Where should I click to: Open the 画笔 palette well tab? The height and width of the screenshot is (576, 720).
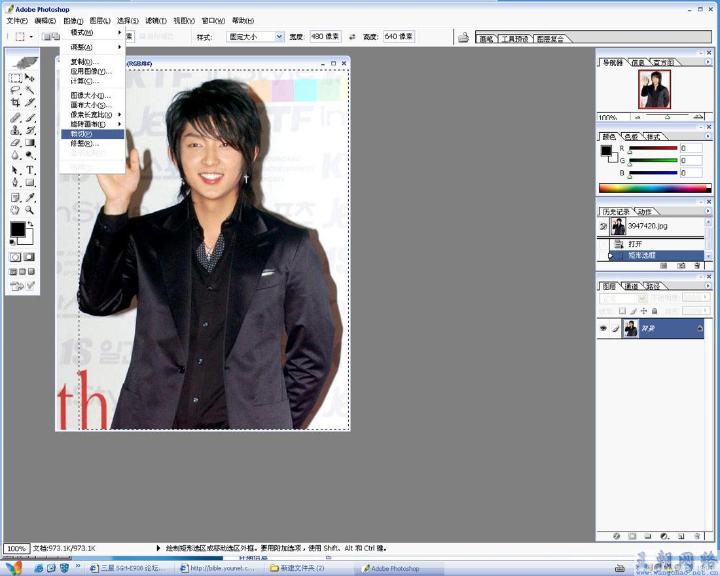pos(486,39)
